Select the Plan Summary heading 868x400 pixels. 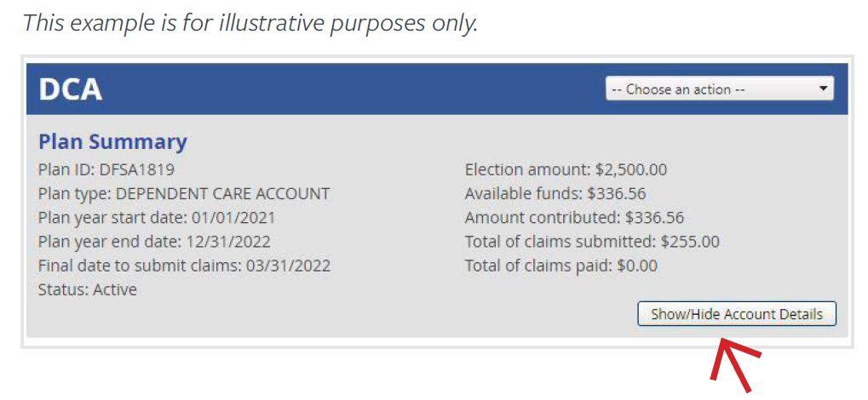112,141
